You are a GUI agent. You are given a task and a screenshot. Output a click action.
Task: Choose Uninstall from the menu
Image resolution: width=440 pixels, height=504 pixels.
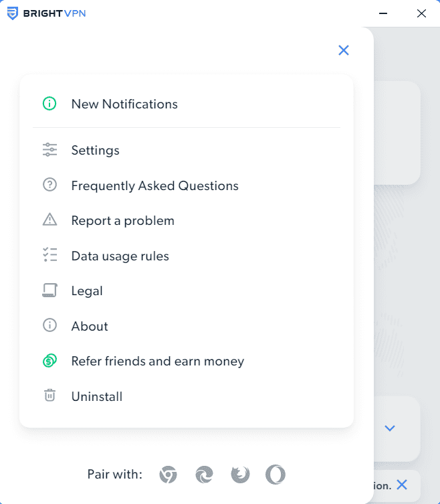point(97,396)
